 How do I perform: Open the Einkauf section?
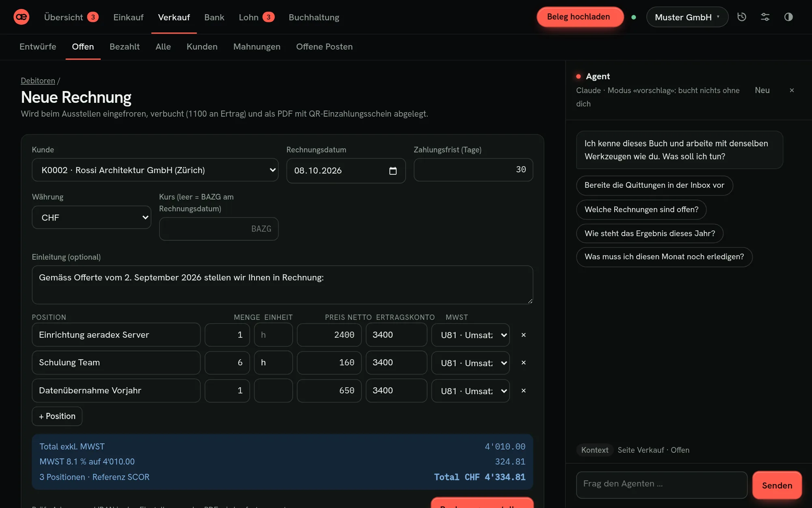128,17
